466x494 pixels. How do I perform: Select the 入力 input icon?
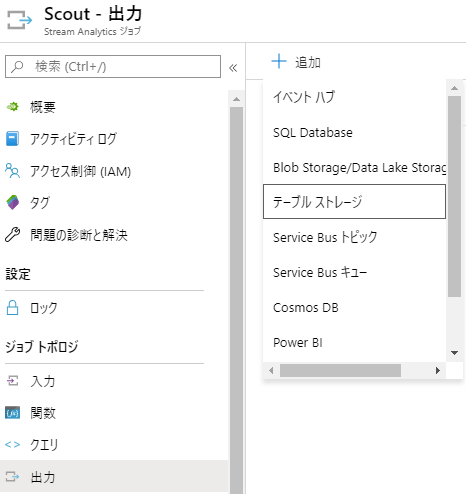pyautogui.click(x=13, y=381)
